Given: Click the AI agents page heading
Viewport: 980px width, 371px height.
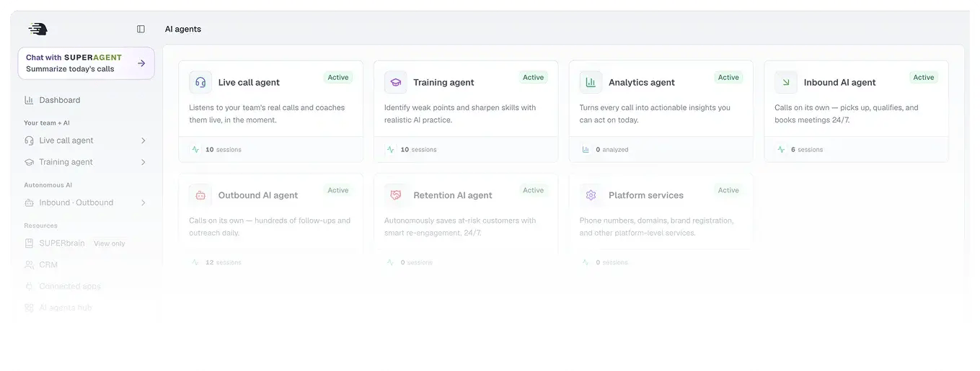Looking at the screenshot, I should click(x=183, y=29).
